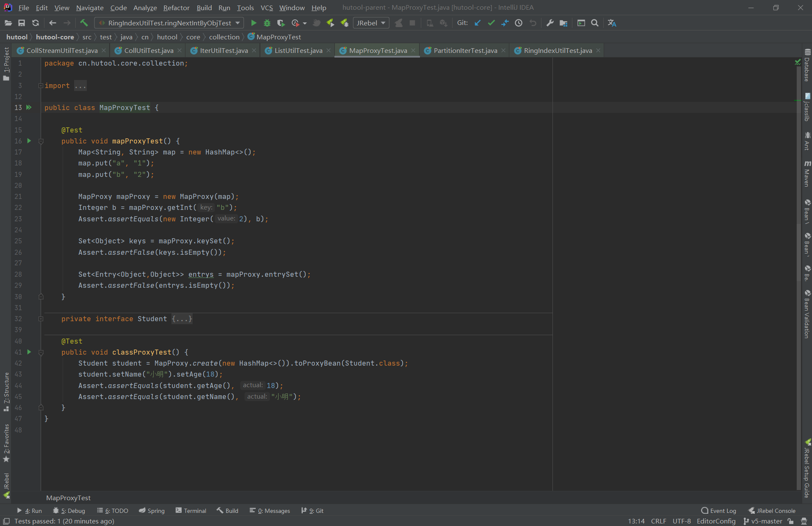Click hutool-core in breadcrumb path
Screen dimensions: 812x526
pyautogui.click(x=55, y=37)
